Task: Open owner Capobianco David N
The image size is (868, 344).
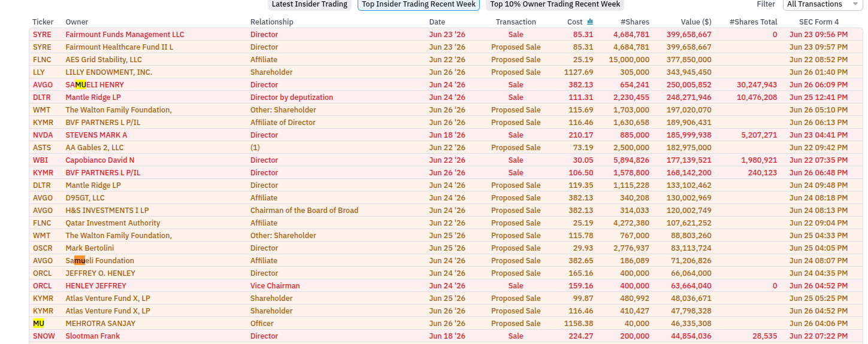Action: (x=100, y=160)
